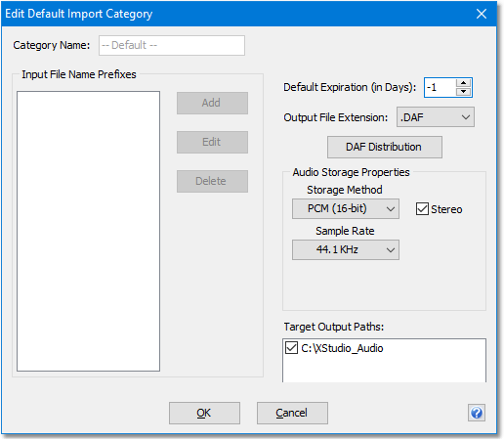Expand the Storage Method PCM (16-bit) dropdown
This screenshot has width=504, height=441.
click(346, 208)
